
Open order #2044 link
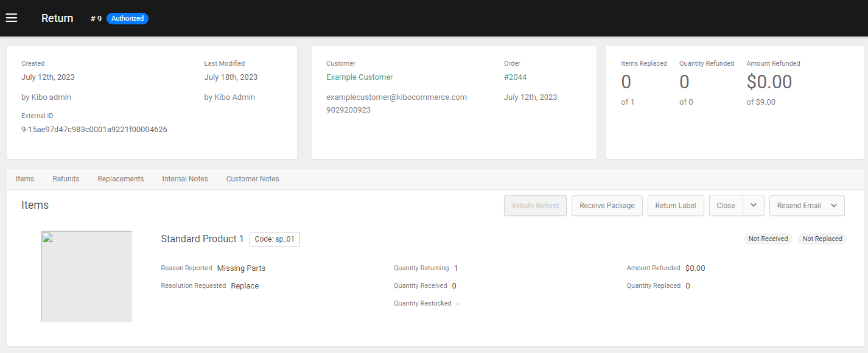pyautogui.click(x=514, y=77)
